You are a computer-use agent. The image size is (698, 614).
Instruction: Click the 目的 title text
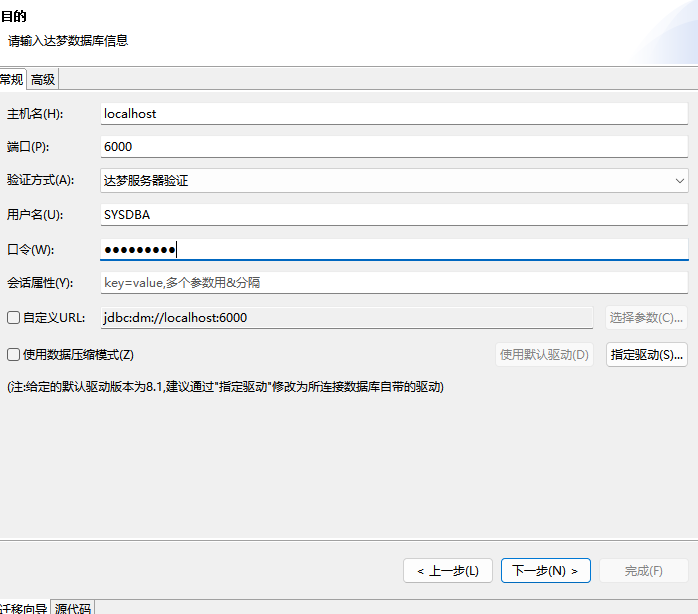(x=14, y=16)
